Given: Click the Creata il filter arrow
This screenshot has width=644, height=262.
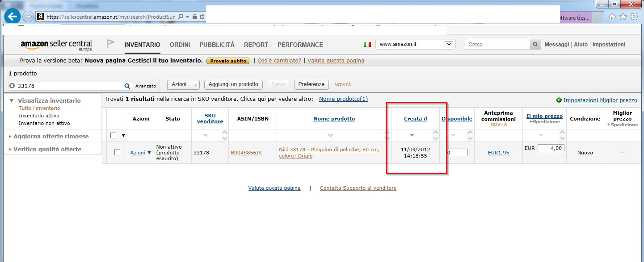Looking at the screenshot, I should pyautogui.click(x=412, y=135).
